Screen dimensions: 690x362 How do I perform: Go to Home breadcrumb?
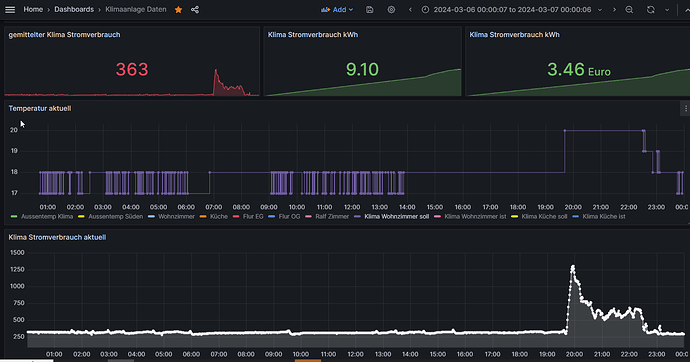[33, 9]
